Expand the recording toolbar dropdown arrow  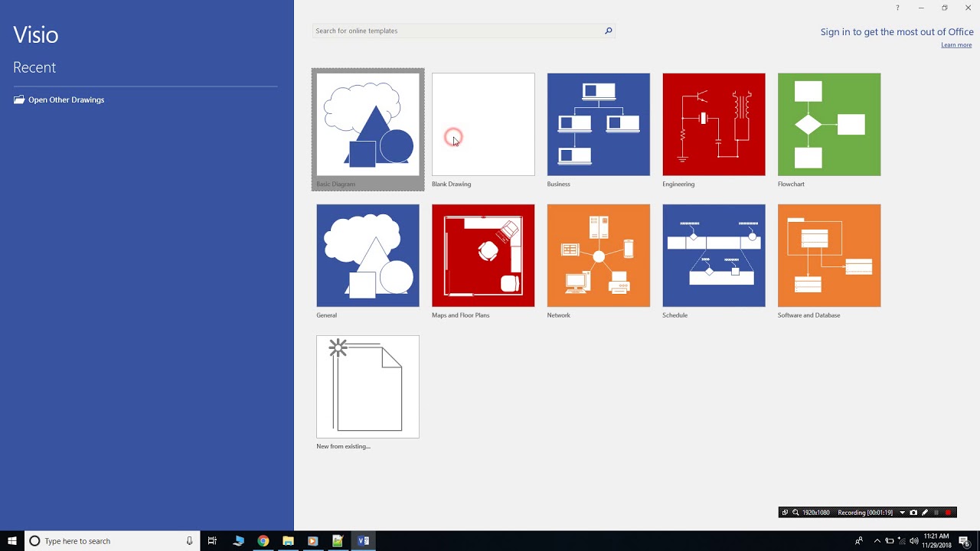pos(902,512)
